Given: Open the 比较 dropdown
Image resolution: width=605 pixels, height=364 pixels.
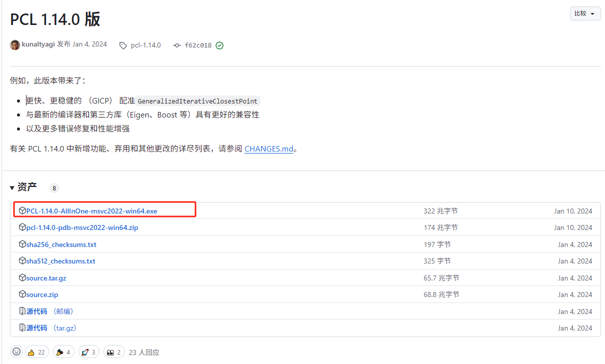Looking at the screenshot, I should click(585, 13).
